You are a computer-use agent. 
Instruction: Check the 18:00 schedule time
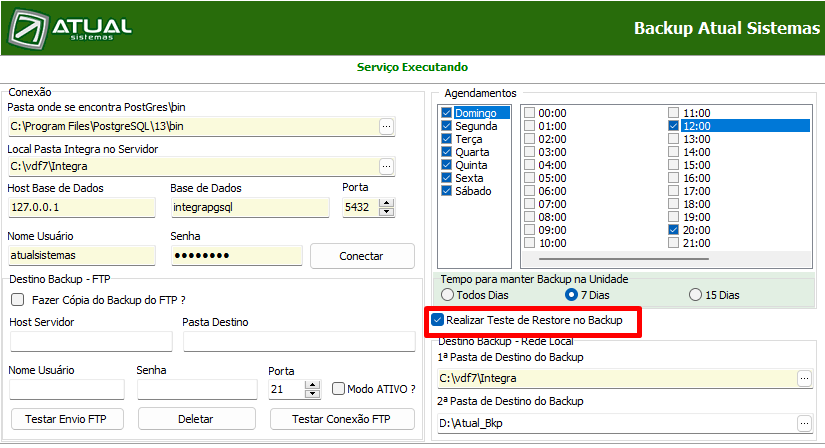673,204
